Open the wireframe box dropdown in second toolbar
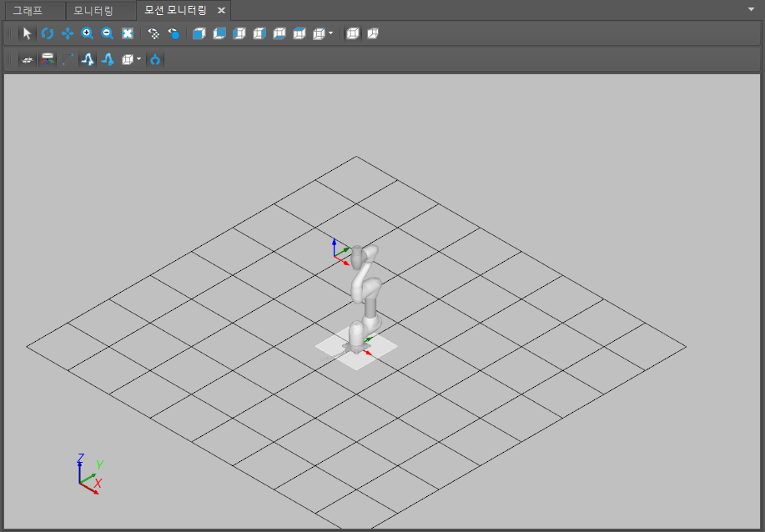Viewport: 765px width, 532px height. [138, 60]
